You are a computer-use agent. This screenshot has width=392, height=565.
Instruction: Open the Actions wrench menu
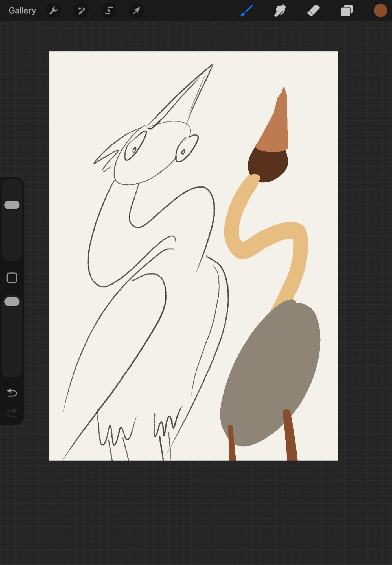coord(53,11)
